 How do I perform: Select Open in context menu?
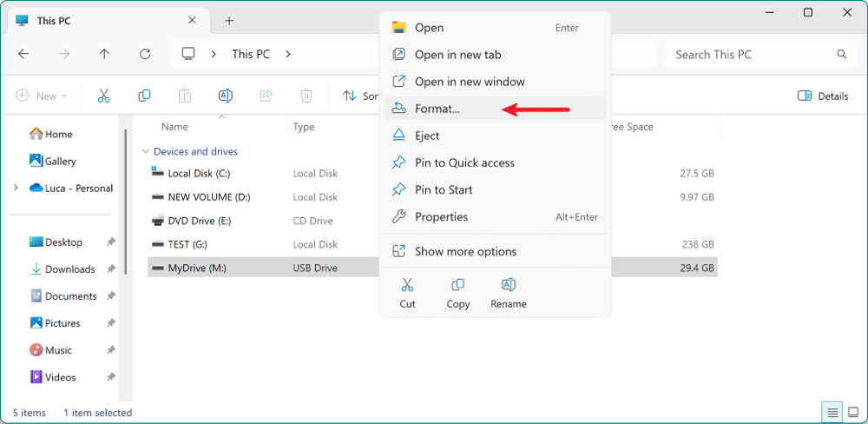coord(495,28)
